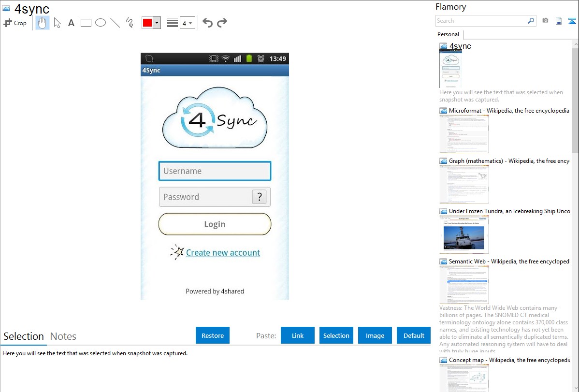Screen dimensions: 579x392
Task: Click the 4sync title in snapshot list
Action: (460, 46)
